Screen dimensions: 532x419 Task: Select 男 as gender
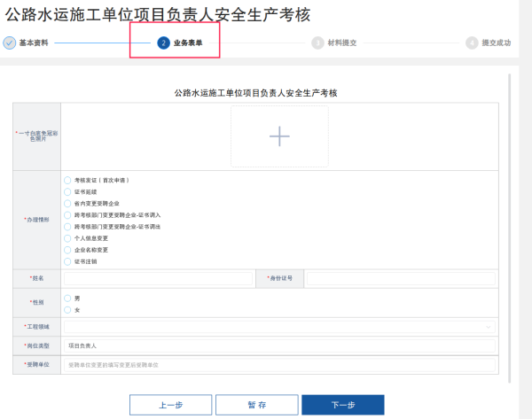(67, 299)
